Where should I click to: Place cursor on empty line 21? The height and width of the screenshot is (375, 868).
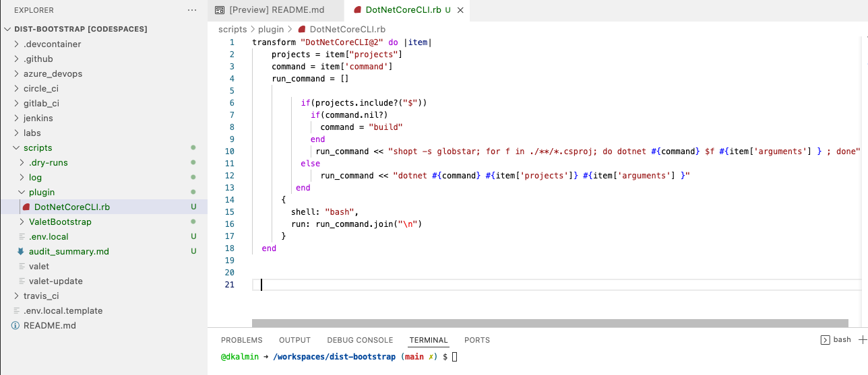pyautogui.click(x=557, y=285)
